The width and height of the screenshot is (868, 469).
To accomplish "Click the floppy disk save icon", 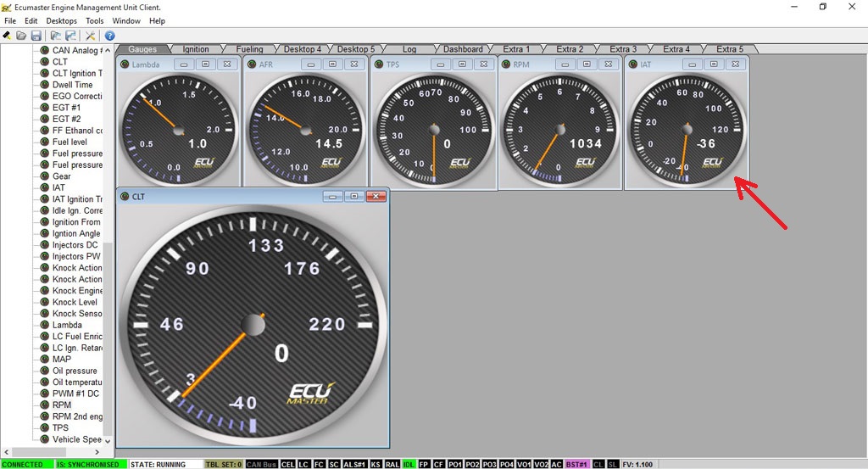I will click(x=36, y=36).
